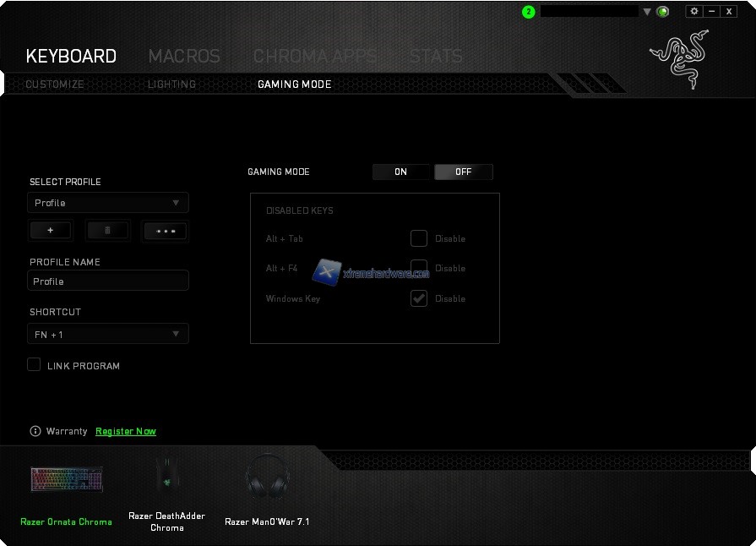The width and height of the screenshot is (756, 546).
Task: Switch to the Macros tab
Action: pyautogui.click(x=184, y=57)
